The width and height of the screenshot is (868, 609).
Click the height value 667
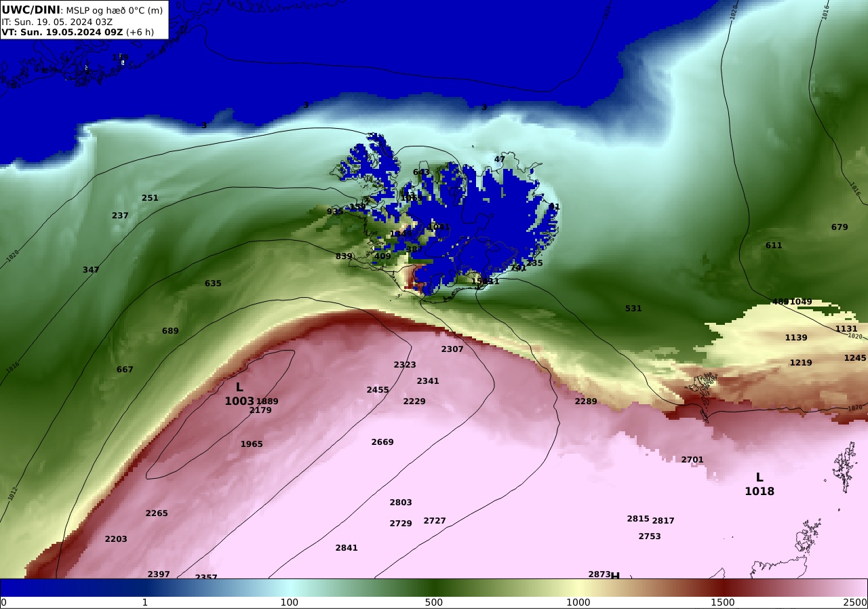(125, 370)
